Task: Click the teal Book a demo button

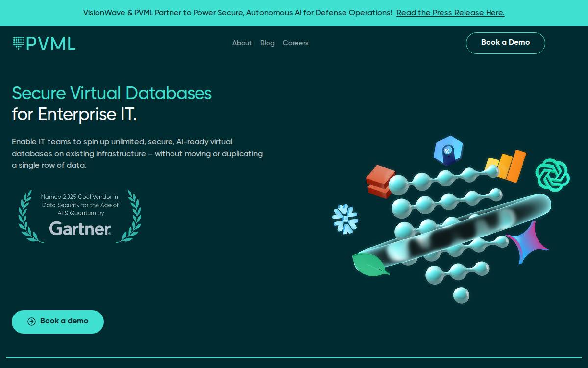Action: point(58,321)
